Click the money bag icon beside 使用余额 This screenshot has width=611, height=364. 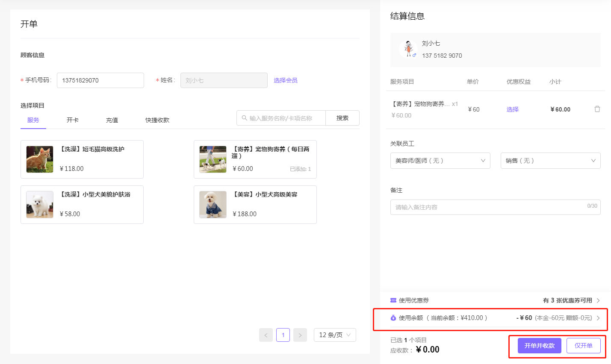pyautogui.click(x=393, y=318)
